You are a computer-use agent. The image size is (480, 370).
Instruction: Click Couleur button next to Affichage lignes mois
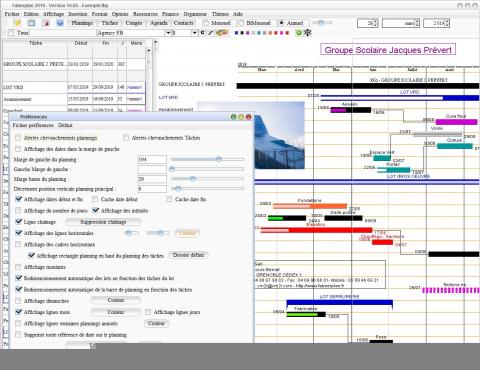coord(116,312)
